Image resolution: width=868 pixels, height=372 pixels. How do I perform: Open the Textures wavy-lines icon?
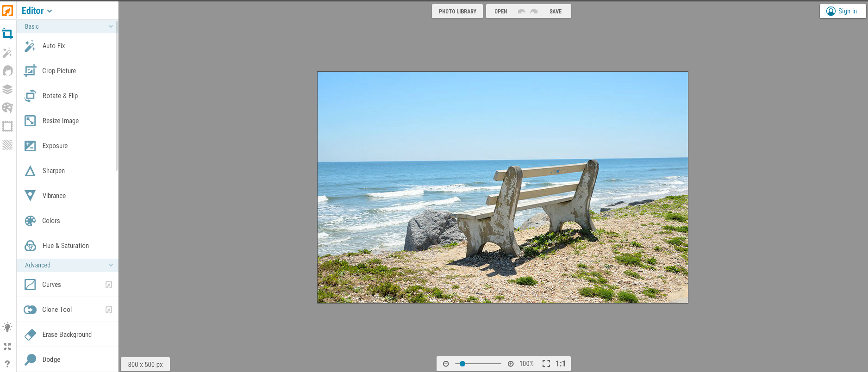click(7, 145)
